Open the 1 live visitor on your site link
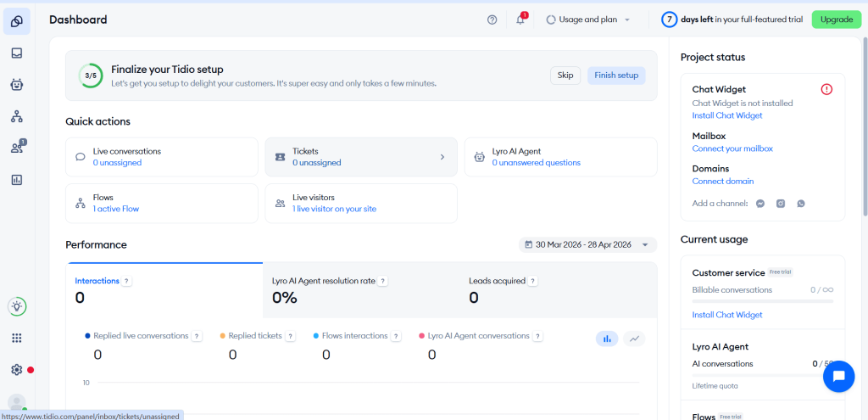The width and height of the screenshot is (868, 420). (x=334, y=209)
